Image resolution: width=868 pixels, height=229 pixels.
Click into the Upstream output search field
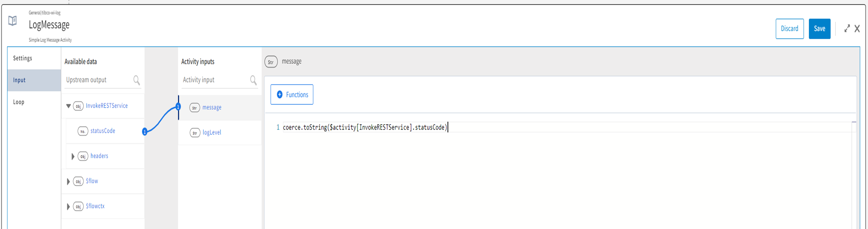[x=98, y=80]
